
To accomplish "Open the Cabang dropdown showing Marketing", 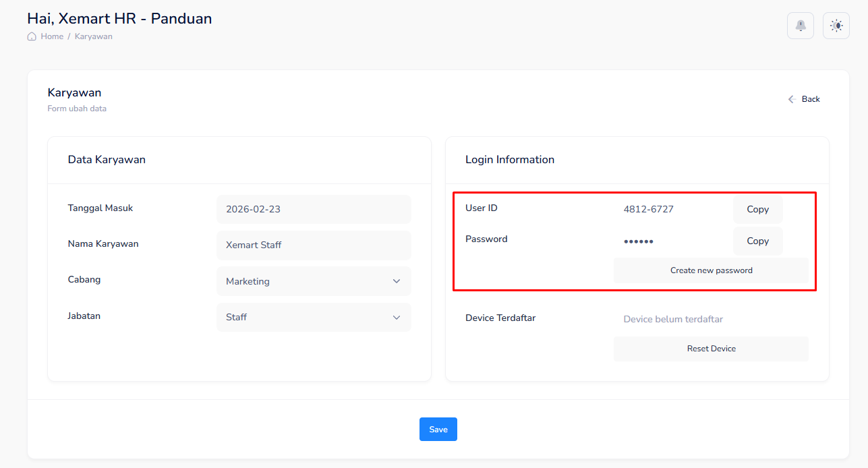I will pos(314,281).
